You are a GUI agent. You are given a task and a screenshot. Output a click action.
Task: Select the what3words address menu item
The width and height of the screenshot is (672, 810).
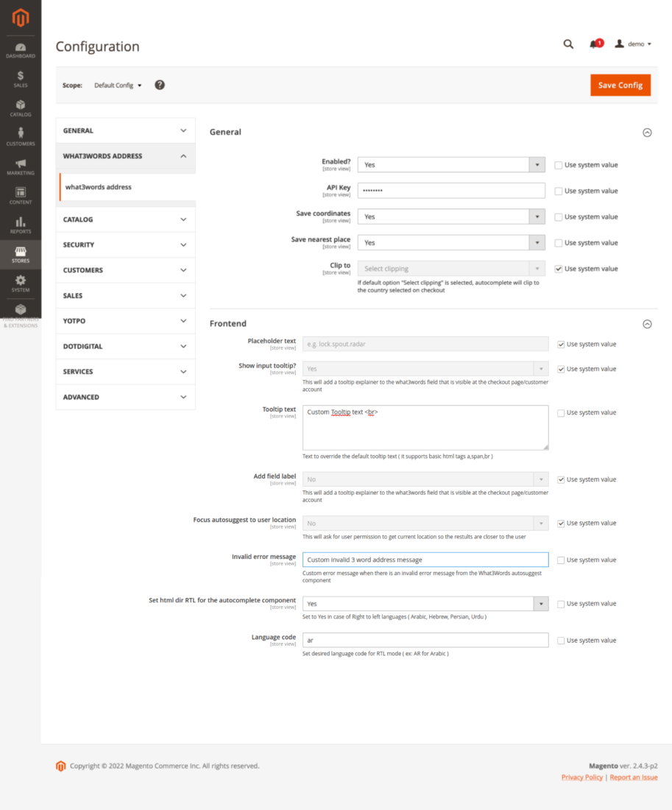tap(127, 187)
